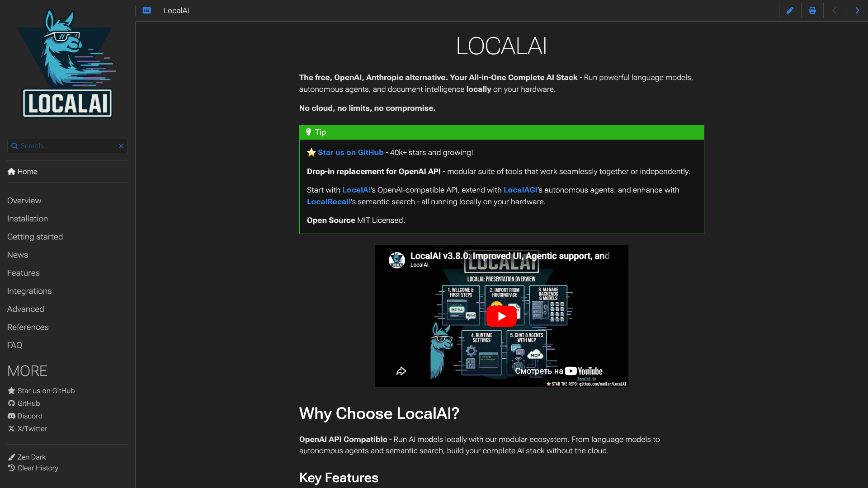This screenshot has height=488, width=868.
Task: Go to previous page arrow
Action: pyautogui.click(x=835, y=10)
